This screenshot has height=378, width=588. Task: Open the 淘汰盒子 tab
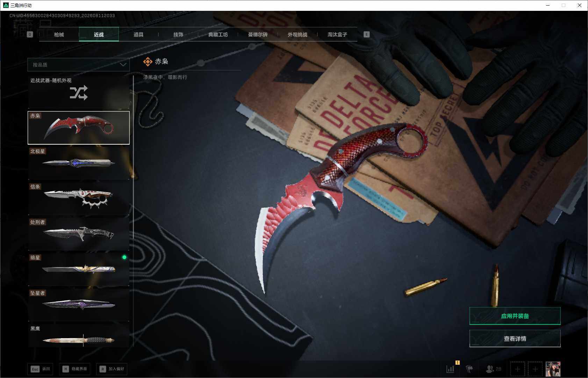click(337, 35)
